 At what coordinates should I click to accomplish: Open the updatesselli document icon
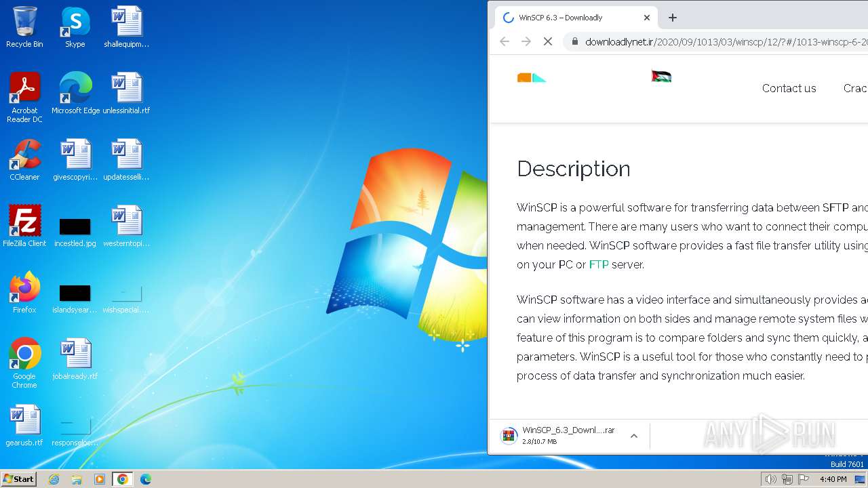126,160
